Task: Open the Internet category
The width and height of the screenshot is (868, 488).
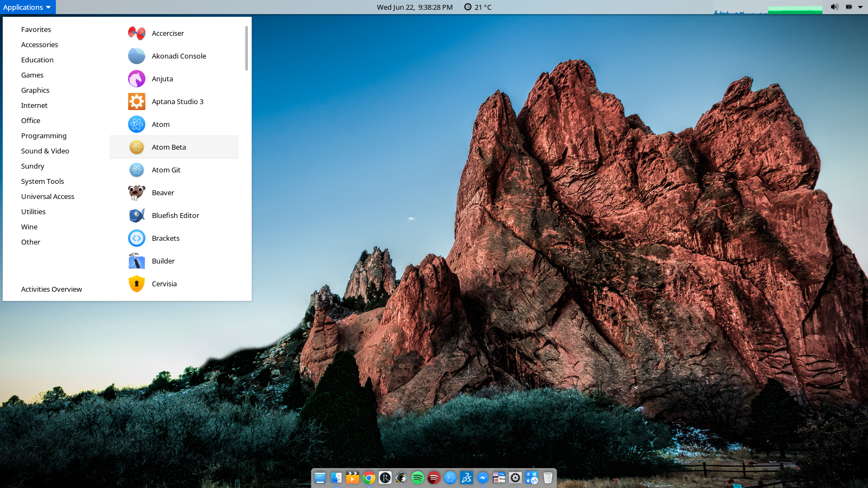Action: 34,105
